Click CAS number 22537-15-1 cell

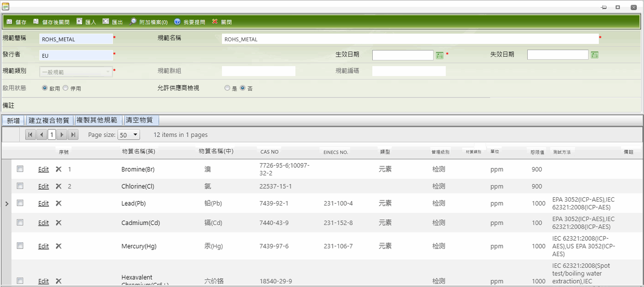tap(276, 186)
